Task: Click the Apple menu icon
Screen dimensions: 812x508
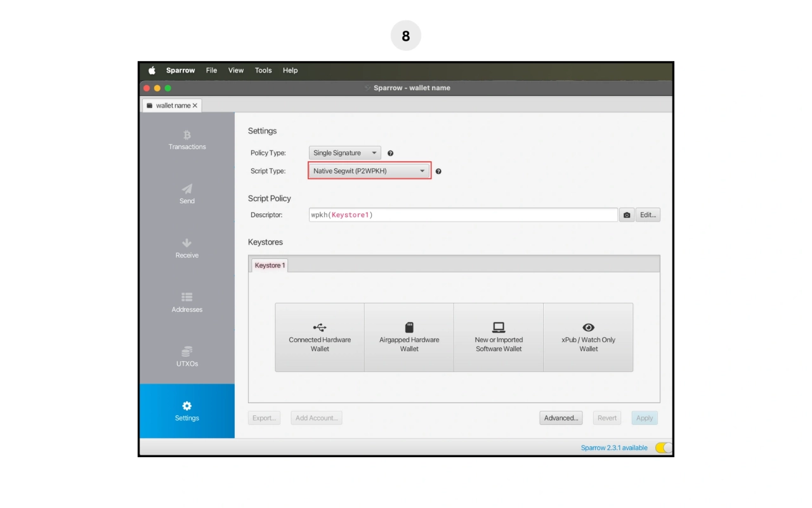Action: (152, 70)
